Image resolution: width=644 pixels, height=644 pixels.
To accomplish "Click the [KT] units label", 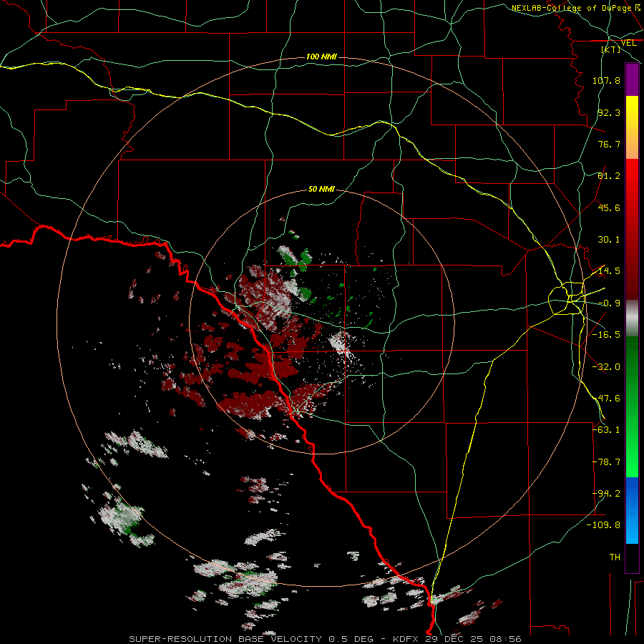I will [611, 49].
